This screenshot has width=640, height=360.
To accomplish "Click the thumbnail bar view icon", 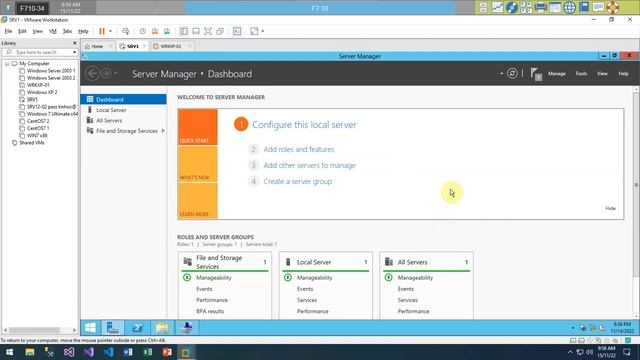I will coord(196,31).
